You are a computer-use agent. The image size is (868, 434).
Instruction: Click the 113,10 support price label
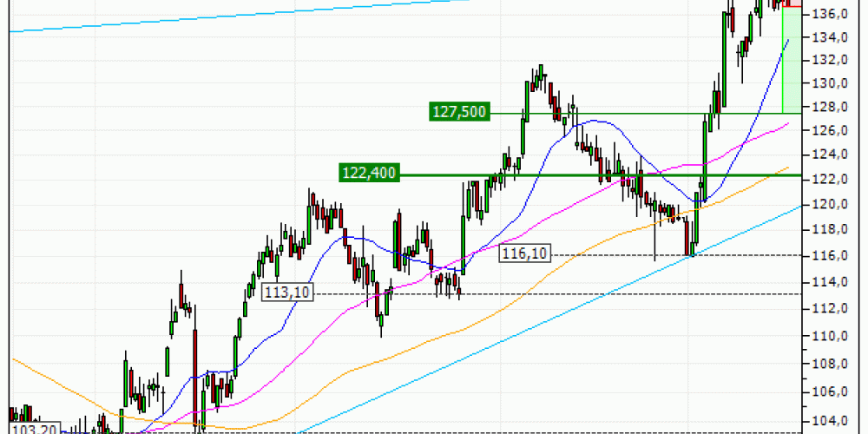pyautogui.click(x=288, y=292)
